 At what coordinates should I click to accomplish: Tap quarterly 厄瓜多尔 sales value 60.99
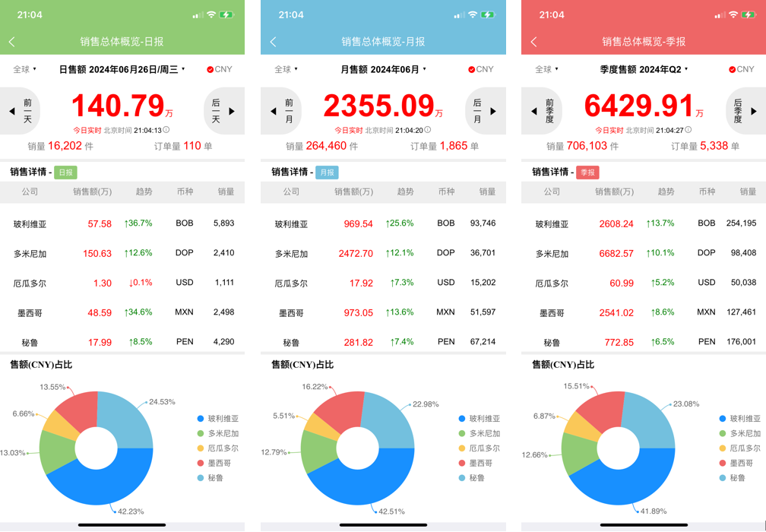[x=622, y=283]
